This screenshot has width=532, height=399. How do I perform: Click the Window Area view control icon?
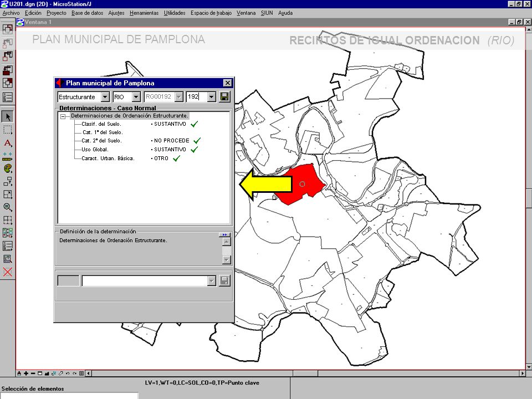click(40, 373)
